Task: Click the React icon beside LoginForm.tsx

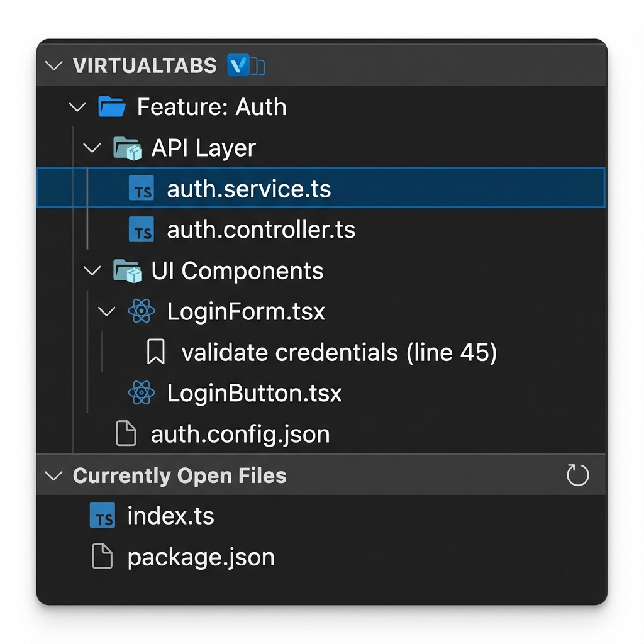Action: point(142,311)
